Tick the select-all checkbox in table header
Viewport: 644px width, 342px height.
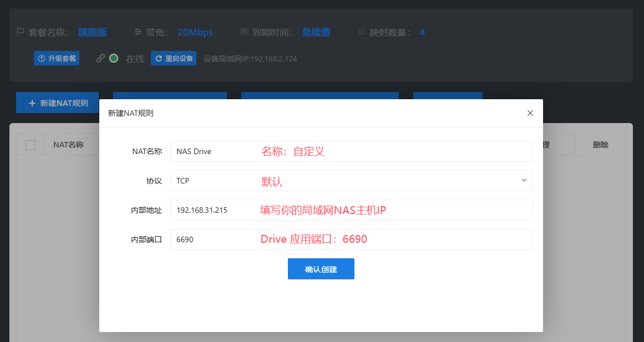31,145
